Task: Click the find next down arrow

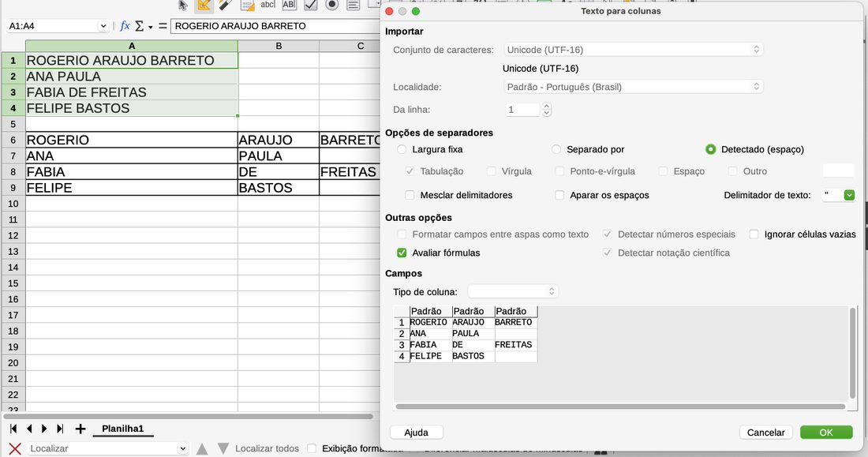Action: click(x=223, y=448)
